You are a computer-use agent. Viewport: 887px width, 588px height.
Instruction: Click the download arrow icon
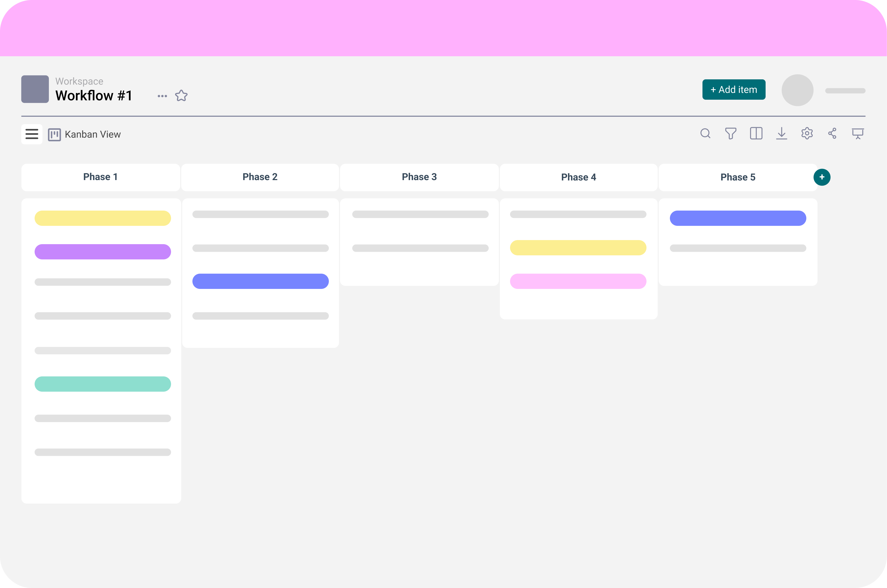pos(782,134)
